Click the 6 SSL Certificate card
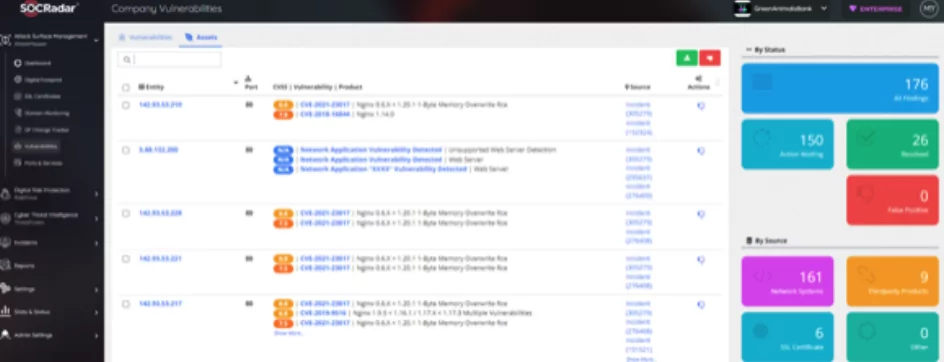 pos(787,337)
